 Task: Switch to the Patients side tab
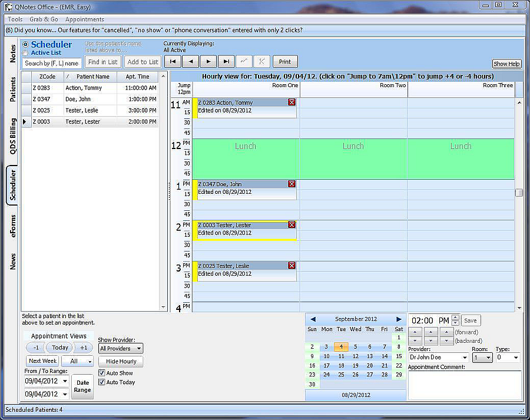pos(12,89)
